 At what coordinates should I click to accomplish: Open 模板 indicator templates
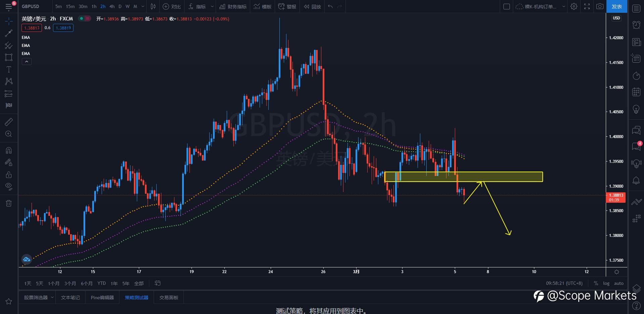262,6
